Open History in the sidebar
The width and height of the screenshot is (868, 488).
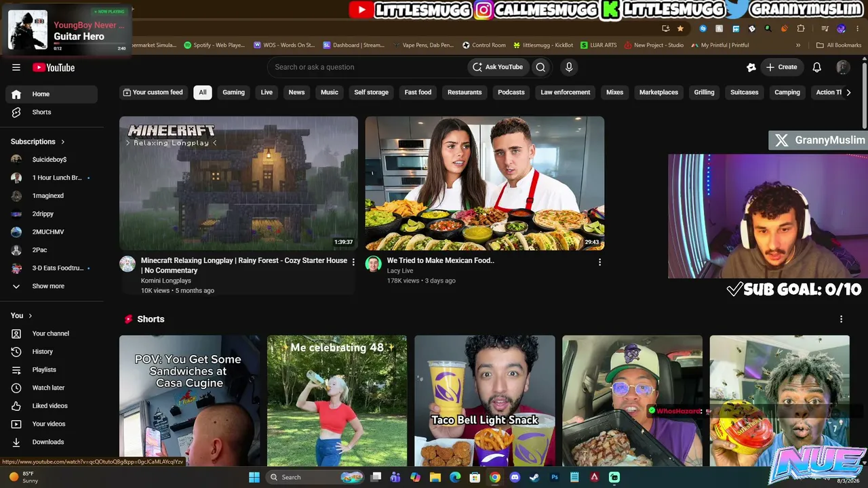point(52,352)
